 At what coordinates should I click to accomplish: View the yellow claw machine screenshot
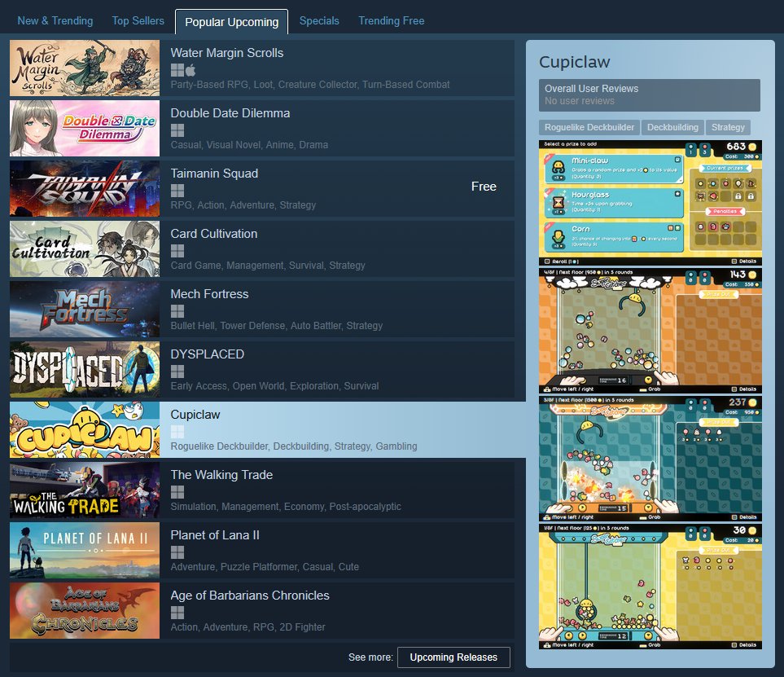coord(650,587)
